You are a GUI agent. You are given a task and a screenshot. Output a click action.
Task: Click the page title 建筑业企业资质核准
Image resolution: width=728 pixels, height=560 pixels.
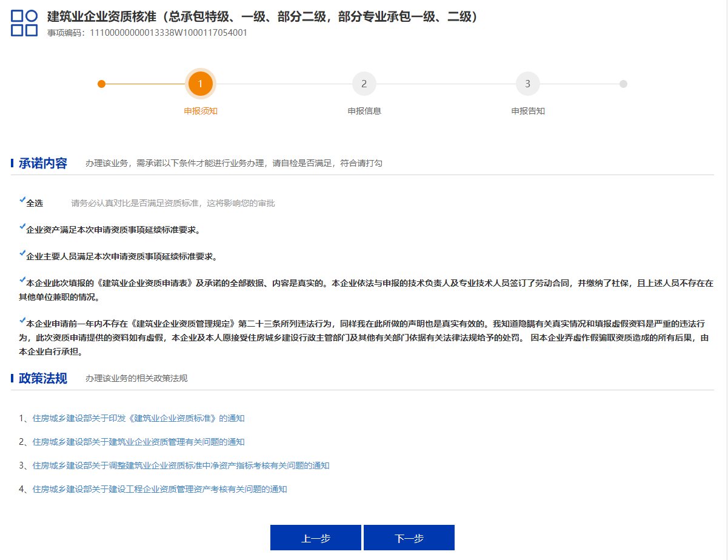point(264,16)
